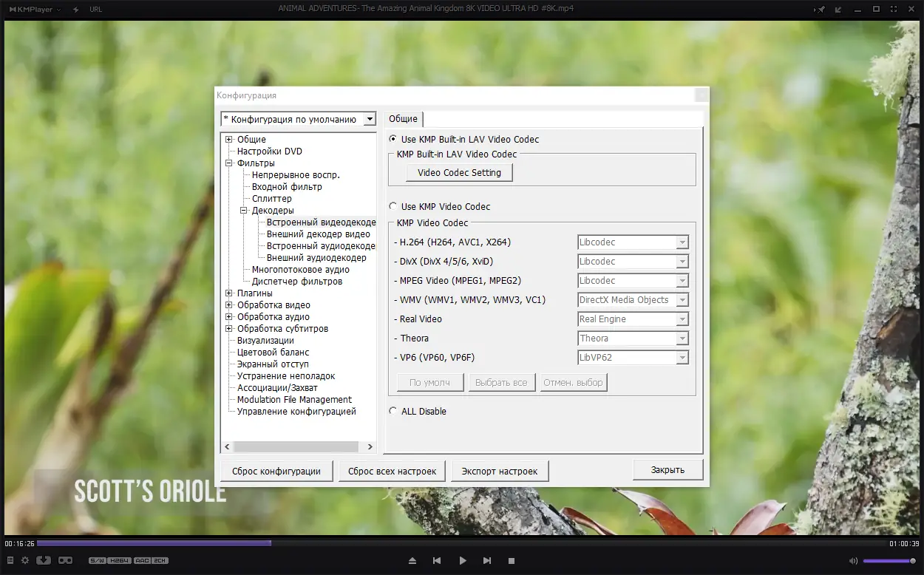The width and height of the screenshot is (924, 575).
Task: Click the total duration 01:00:39 display
Action: coord(903,544)
